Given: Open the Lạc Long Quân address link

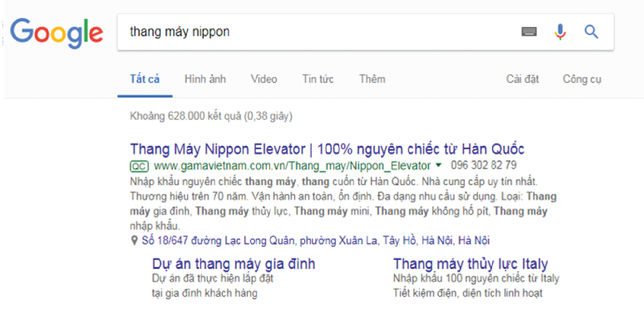Looking at the screenshot, I should click(x=316, y=240).
